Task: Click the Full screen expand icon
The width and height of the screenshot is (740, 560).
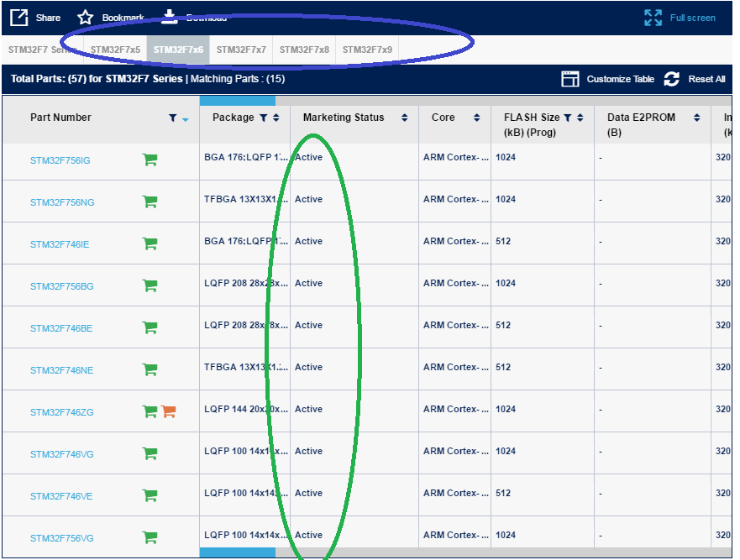Action: 653,18
